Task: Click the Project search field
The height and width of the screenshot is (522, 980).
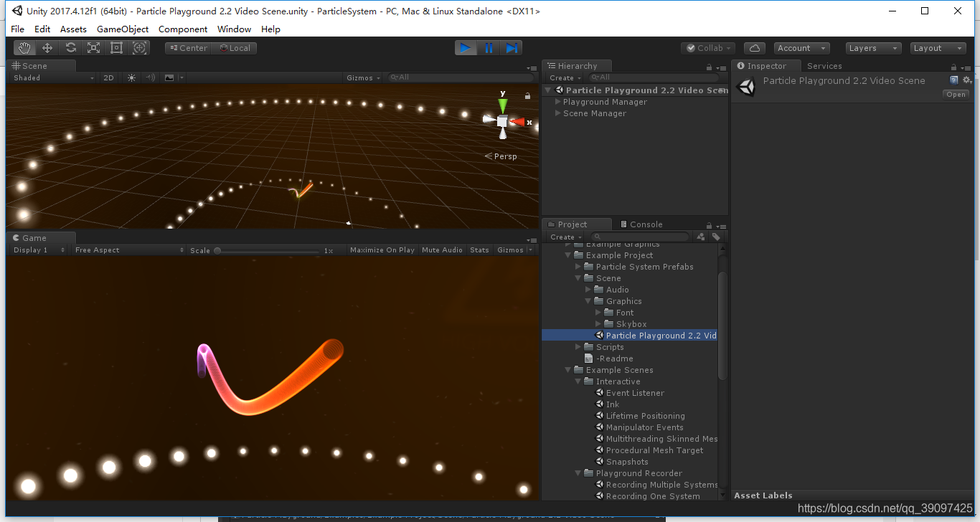Action: click(640, 237)
